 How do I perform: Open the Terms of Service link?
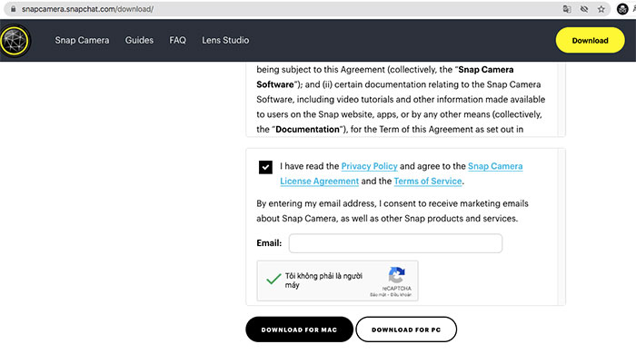coord(428,182)
